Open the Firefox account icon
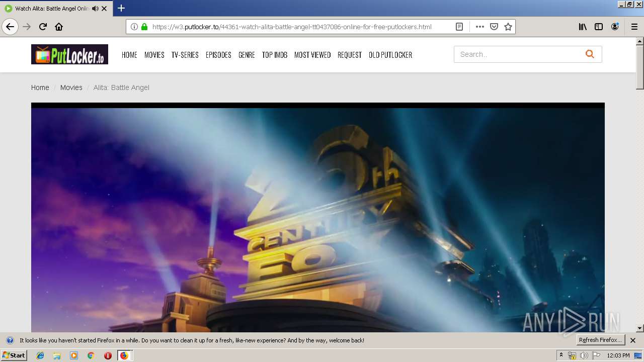The height and width of the screenshot is (362, 644). click(x=615, y=27)
